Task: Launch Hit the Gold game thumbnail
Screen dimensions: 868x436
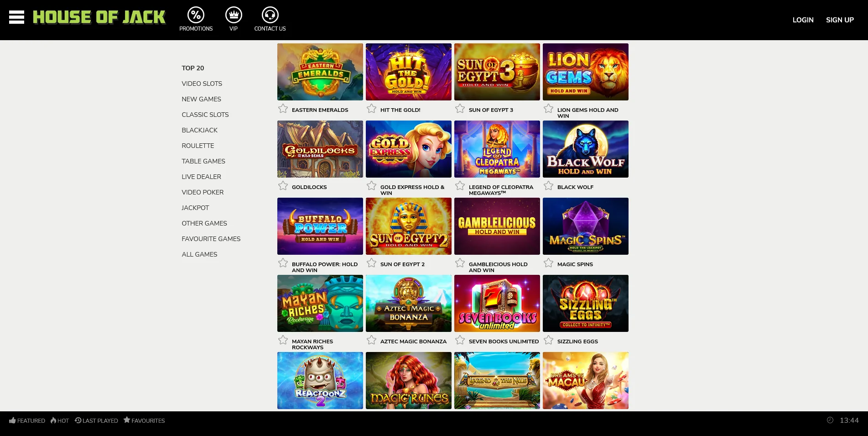Action: click(408, 72)
